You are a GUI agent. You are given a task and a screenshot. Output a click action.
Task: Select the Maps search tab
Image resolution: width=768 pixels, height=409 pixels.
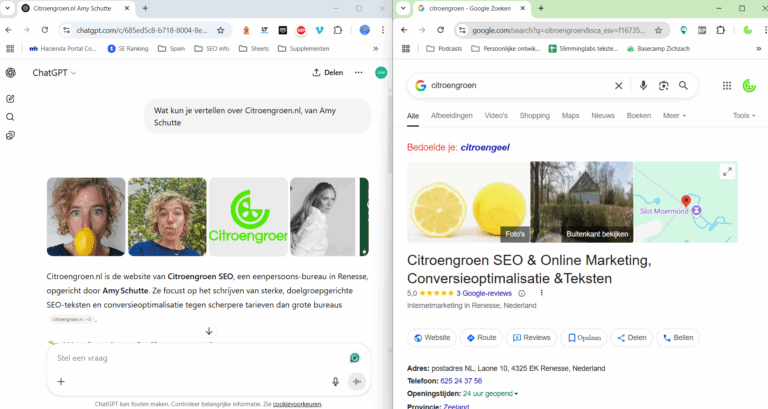570,116
